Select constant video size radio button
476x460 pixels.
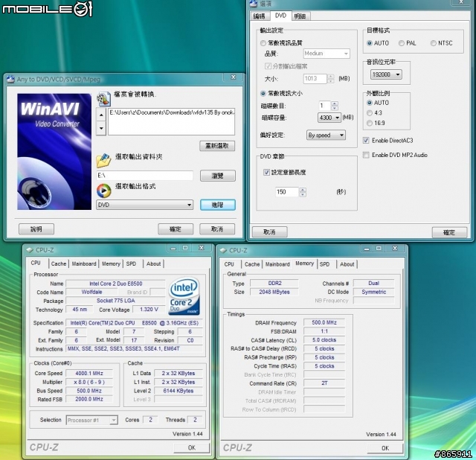pyautogui.click(x=263, y=93)
